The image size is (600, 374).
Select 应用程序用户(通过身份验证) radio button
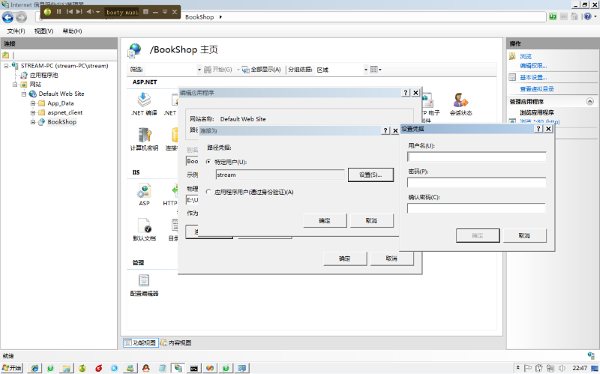click(209, 192)
